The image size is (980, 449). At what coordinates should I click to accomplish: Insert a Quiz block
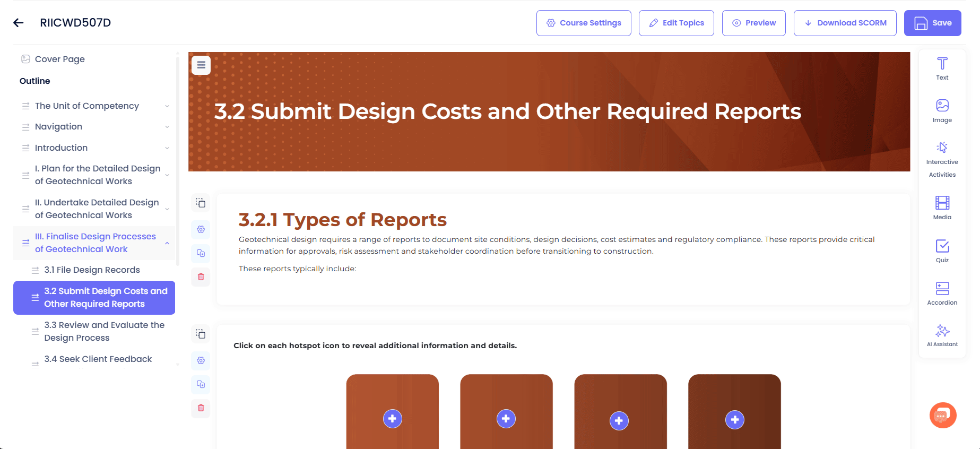pyautogui.click(x=942, y=251)
